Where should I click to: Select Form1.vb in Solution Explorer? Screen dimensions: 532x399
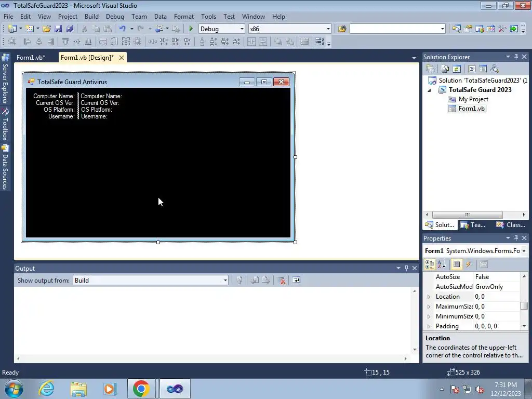coord(471,109)
